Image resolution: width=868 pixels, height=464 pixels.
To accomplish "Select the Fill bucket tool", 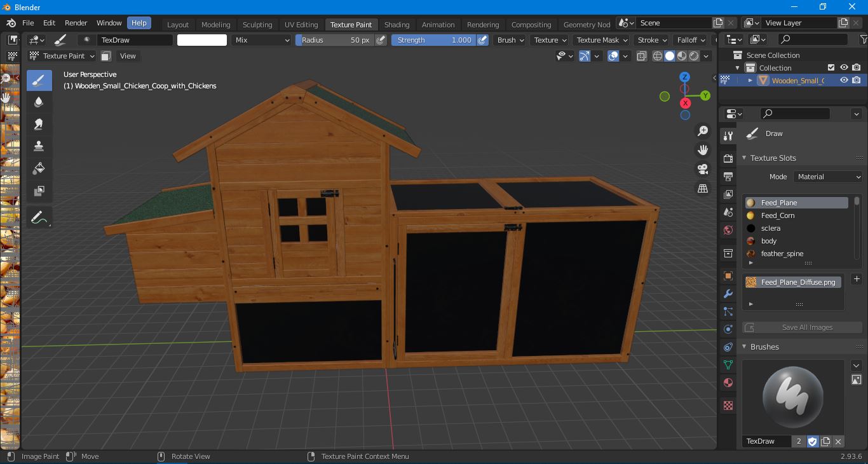I will tap(39, 168).
